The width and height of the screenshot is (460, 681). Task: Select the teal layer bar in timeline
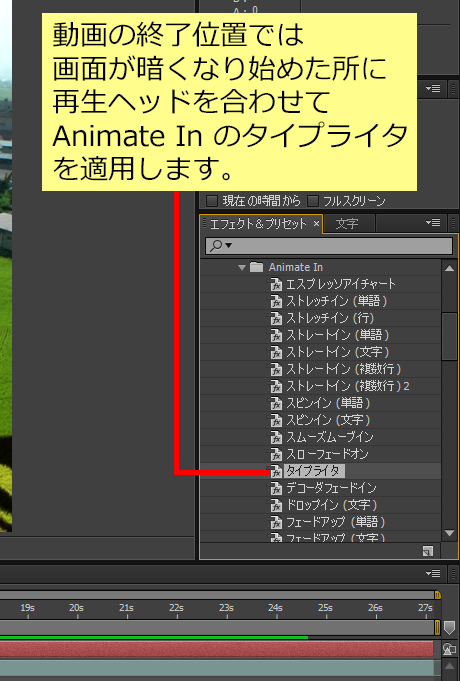click(x=216, y=668)
